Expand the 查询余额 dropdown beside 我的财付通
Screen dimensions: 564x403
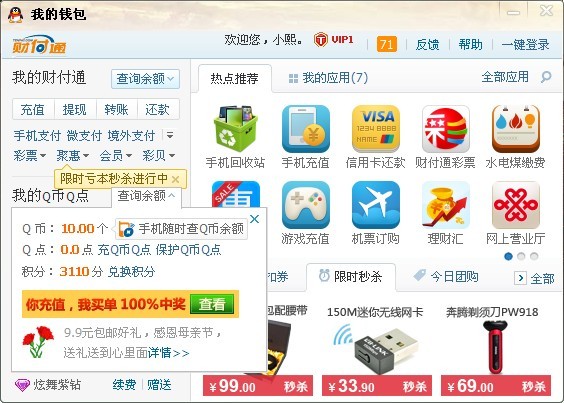point(145,78)
